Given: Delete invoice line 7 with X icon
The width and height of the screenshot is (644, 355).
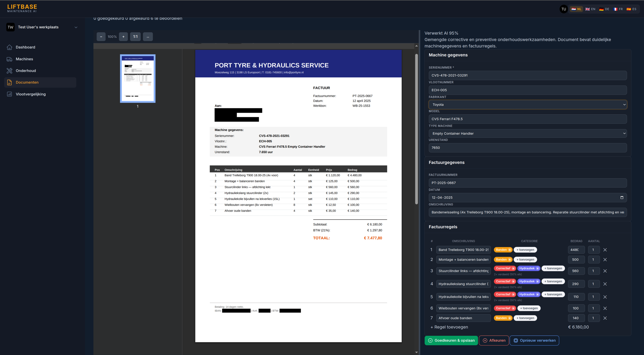Looking at the screenshot, I should point(605,318).
